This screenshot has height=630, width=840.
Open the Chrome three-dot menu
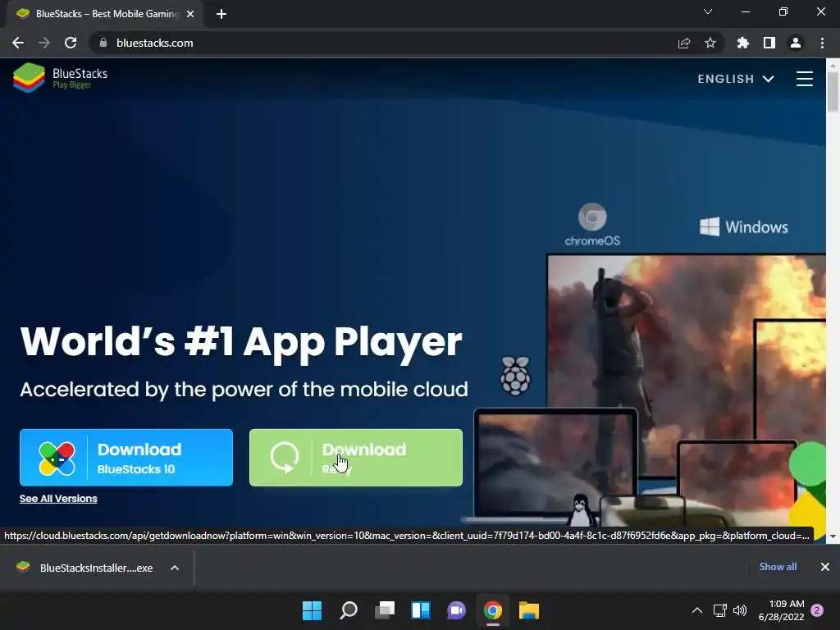[822, 43]
